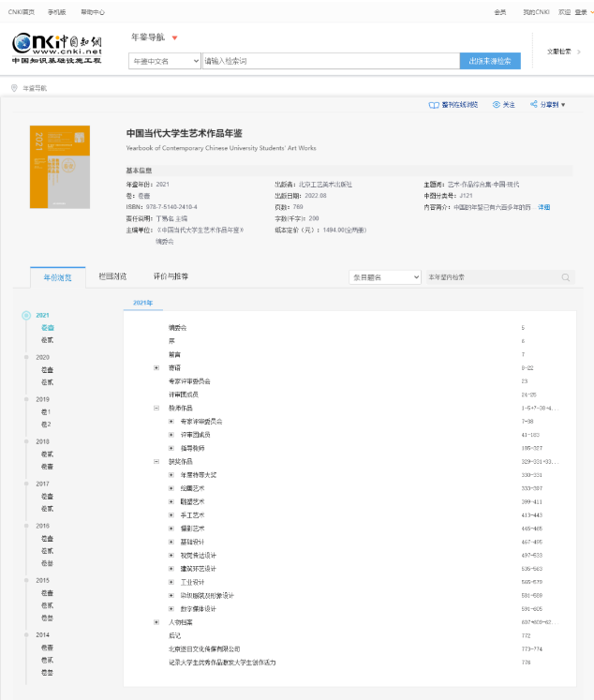Switch to the 评价与推荐 tab
Screen dimensions: 594x700
click(x=171, y=276)
